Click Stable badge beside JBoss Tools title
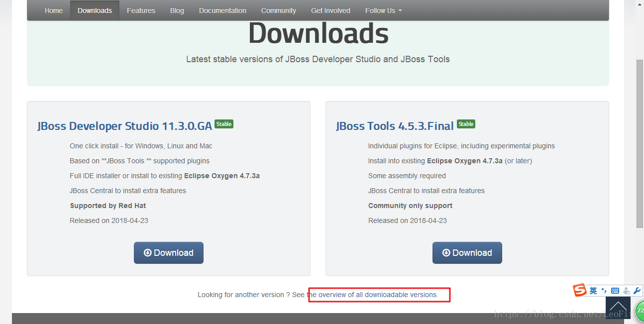 pyautogui.click(x=466, y=124)
